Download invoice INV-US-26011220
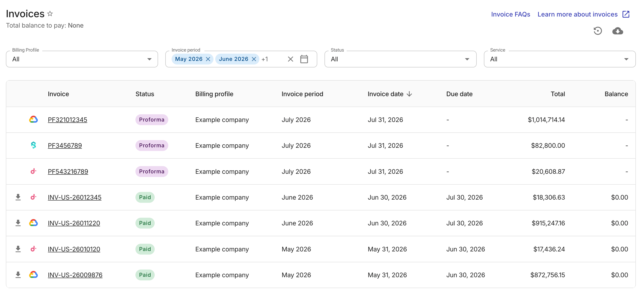Screen dimensions: 644x296 pos(18,223)
